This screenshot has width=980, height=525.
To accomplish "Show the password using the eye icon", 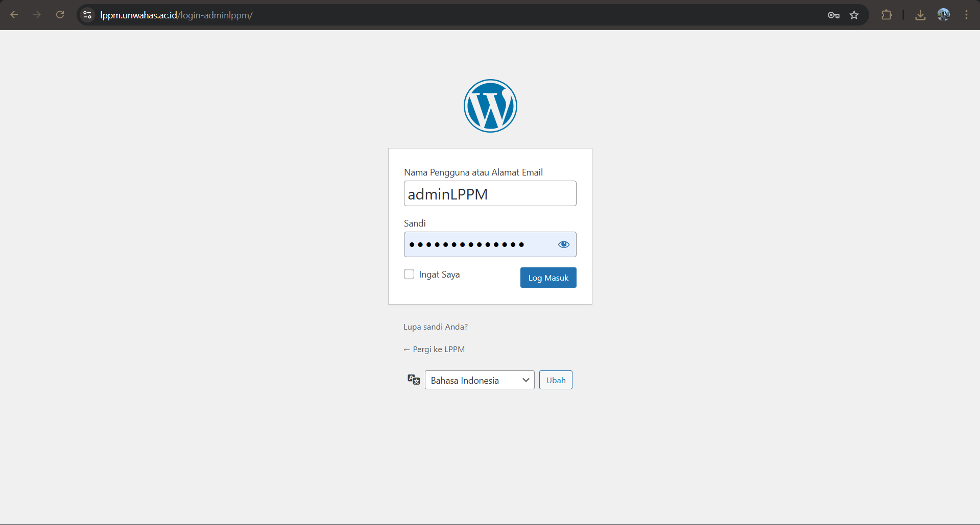I will [563, 244].
